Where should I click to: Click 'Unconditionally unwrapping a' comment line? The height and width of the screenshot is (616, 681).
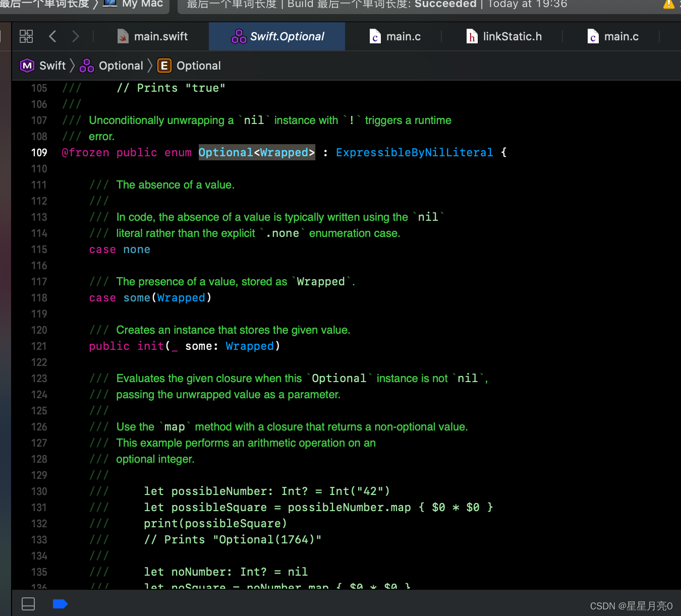pos(270,120)
